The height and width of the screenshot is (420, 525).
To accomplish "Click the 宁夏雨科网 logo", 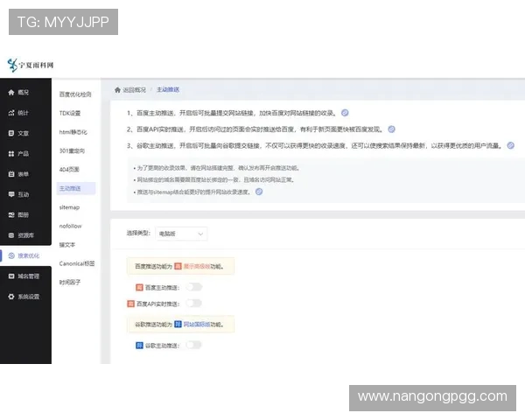I will [31, 65].
